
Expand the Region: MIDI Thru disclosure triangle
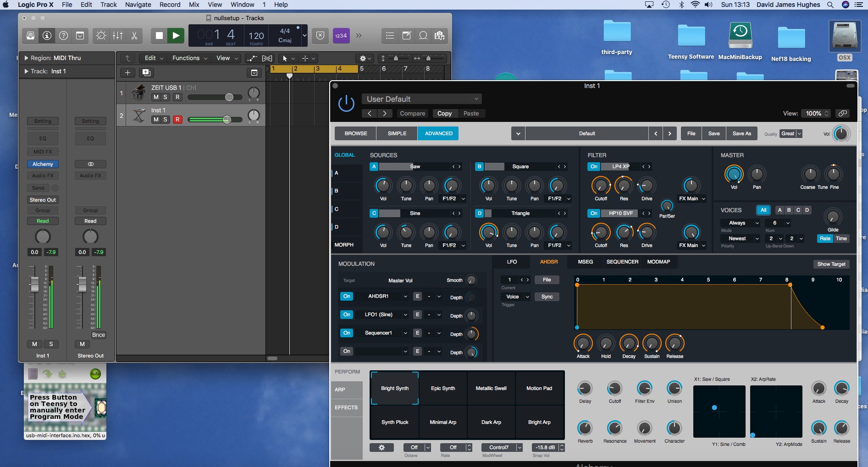(26, 58)
